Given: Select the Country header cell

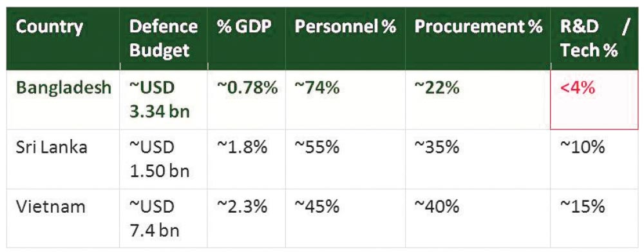Looking at the screenshot, I should (x=63, y=39).
